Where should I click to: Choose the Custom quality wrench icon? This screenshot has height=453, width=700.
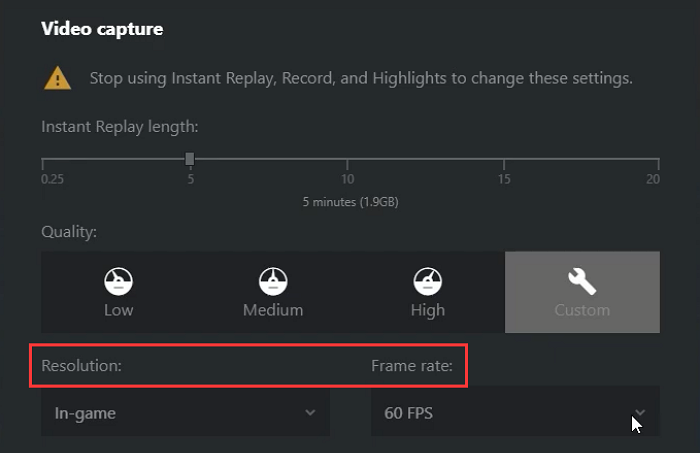tap(582, 281)
